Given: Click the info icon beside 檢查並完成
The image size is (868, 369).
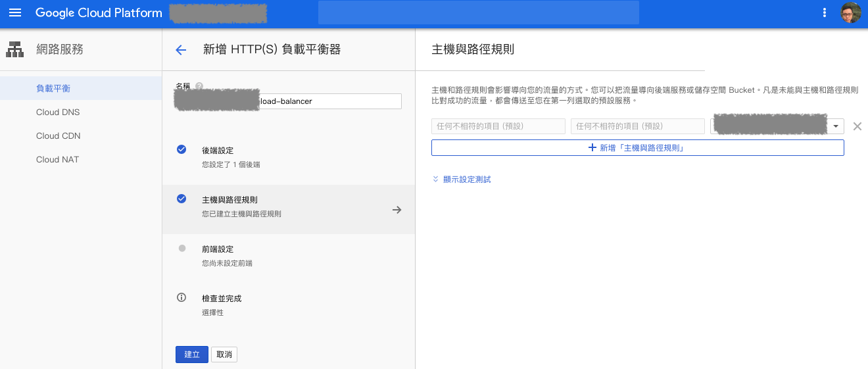Looking at the screenshot, I should click(182, 297).
